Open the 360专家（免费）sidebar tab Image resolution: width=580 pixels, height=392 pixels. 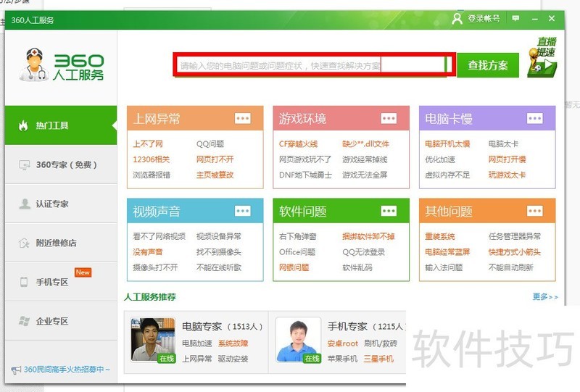(x=61, y=164)
